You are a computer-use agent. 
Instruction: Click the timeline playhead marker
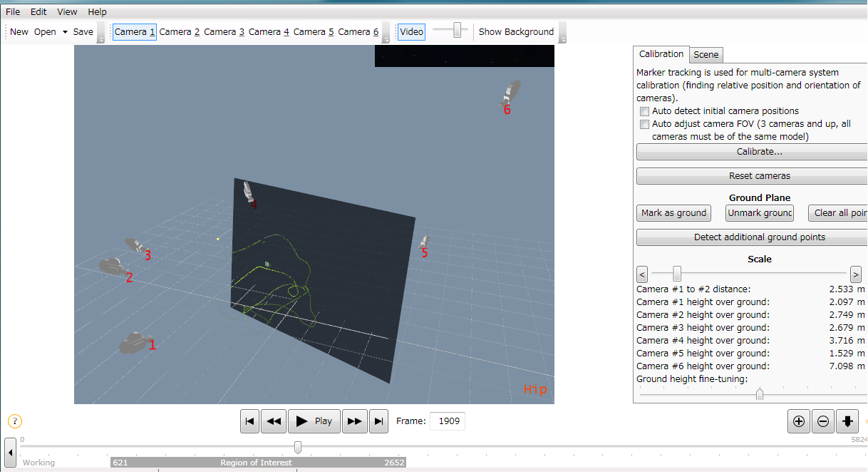point(298,447)
